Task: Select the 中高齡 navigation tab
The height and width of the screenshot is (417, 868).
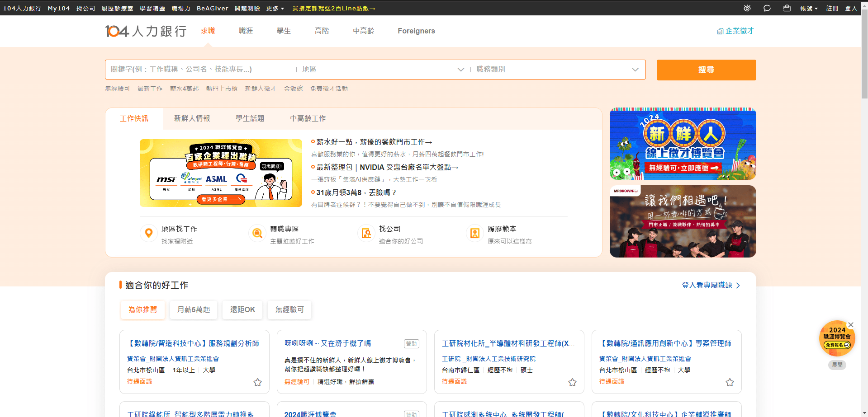Action: tap(364, 31)
